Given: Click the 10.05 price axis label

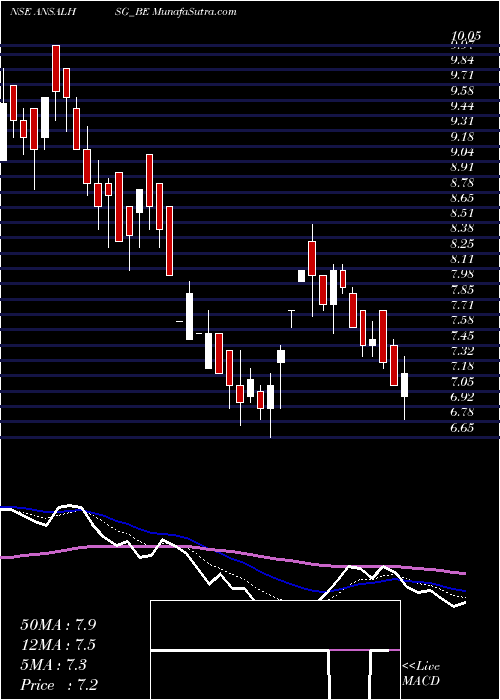Looking at the screenshot, I should click(465, 36).
